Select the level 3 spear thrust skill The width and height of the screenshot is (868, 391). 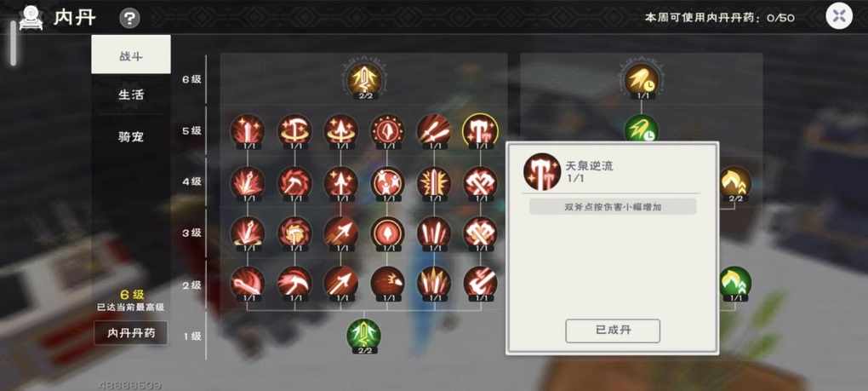(340, 232)
